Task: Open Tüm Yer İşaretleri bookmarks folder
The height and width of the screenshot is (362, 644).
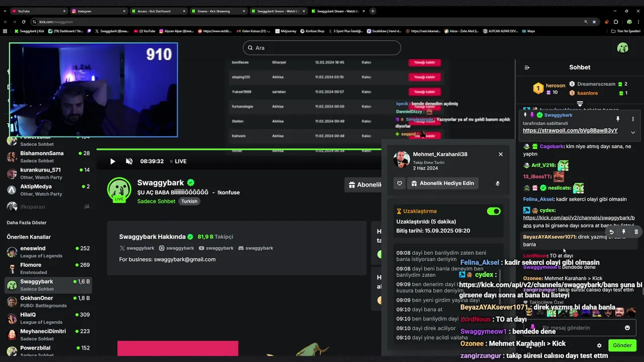Action: point(625,31)
